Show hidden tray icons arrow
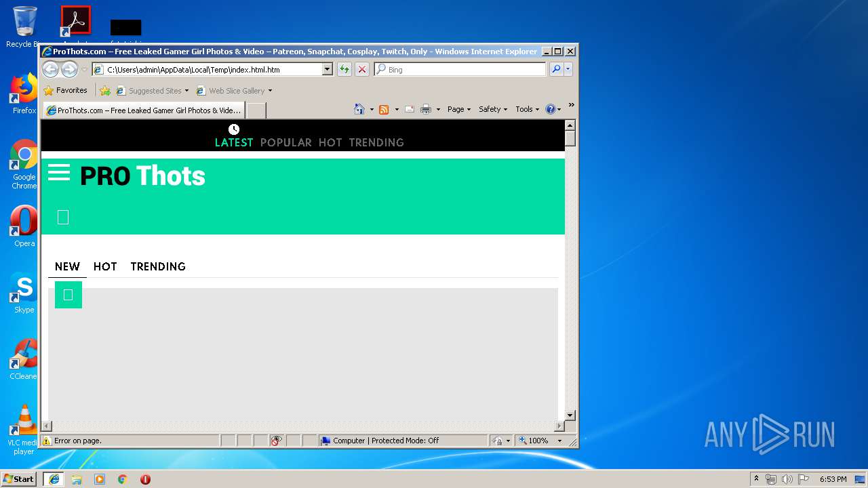 click(x=756, y=479)
